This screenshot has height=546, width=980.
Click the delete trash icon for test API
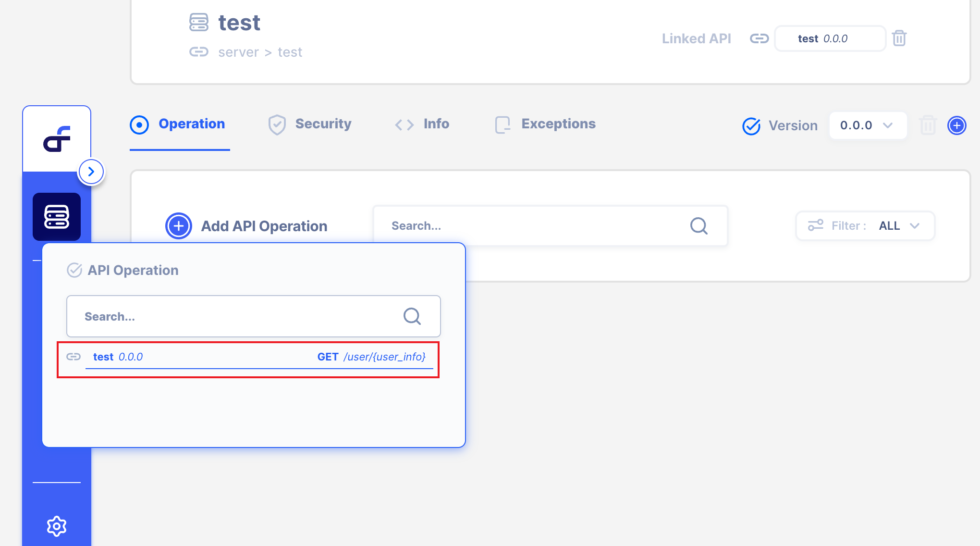tap(899, 37)
